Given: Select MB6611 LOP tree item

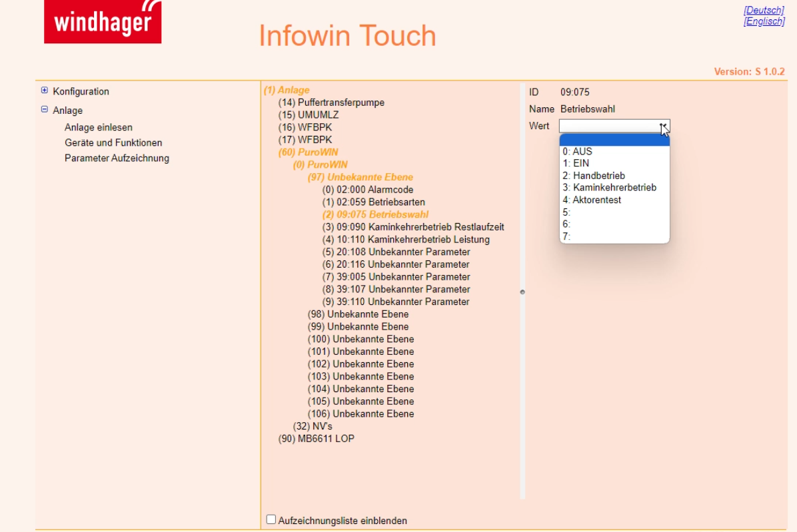Looking at the screenshot, I should [x=317, y=438].
